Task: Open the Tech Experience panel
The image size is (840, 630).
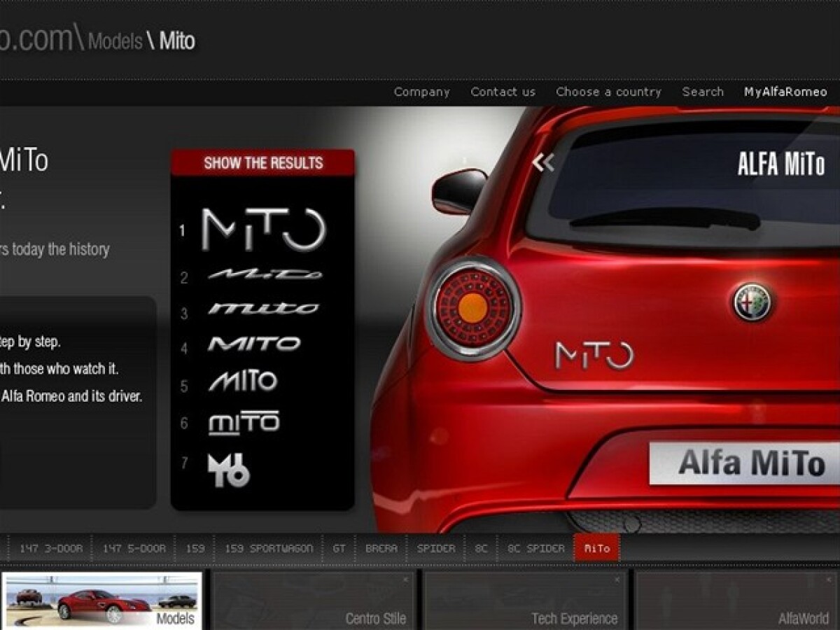Action: (526, 601)
